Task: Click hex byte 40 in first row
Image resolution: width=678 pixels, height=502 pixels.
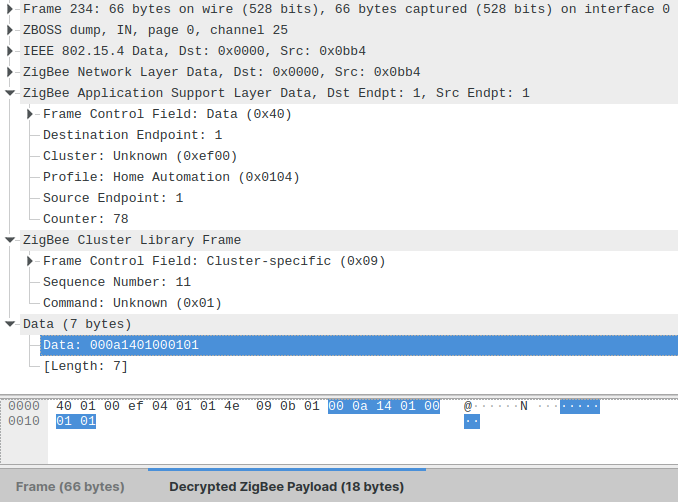Action: [64, 406]
